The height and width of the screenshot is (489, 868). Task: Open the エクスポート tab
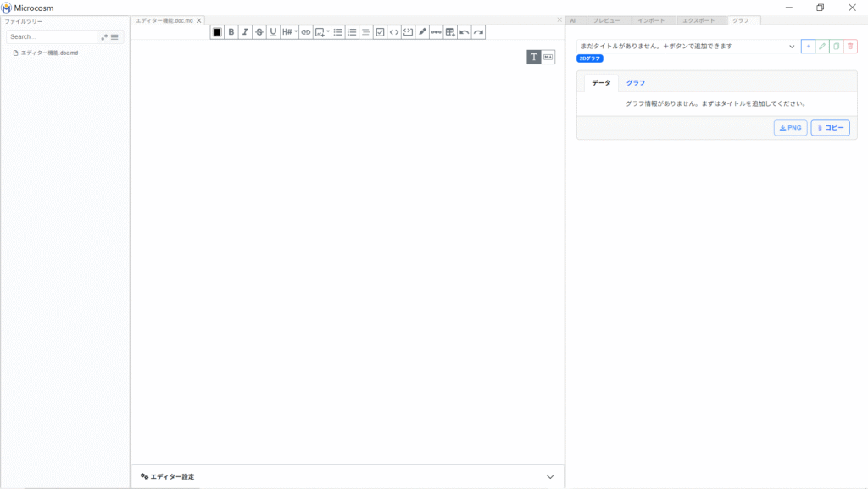(698, 19)
